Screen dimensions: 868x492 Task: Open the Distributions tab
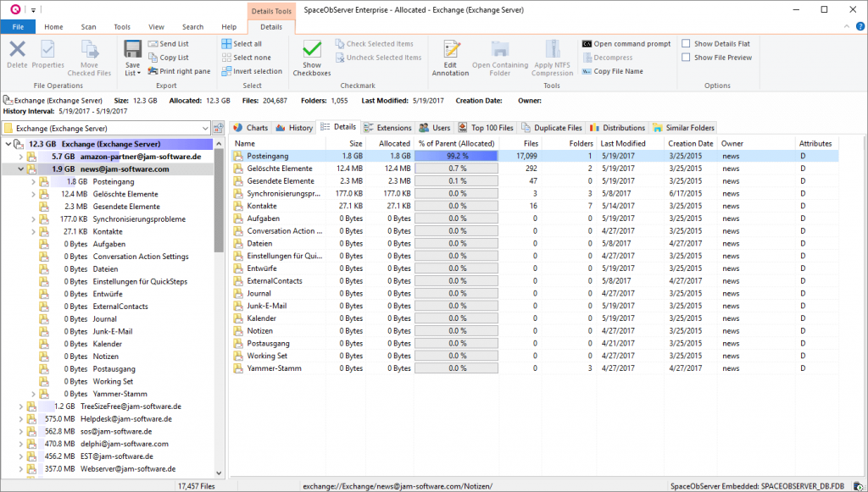tap(618, 128)
